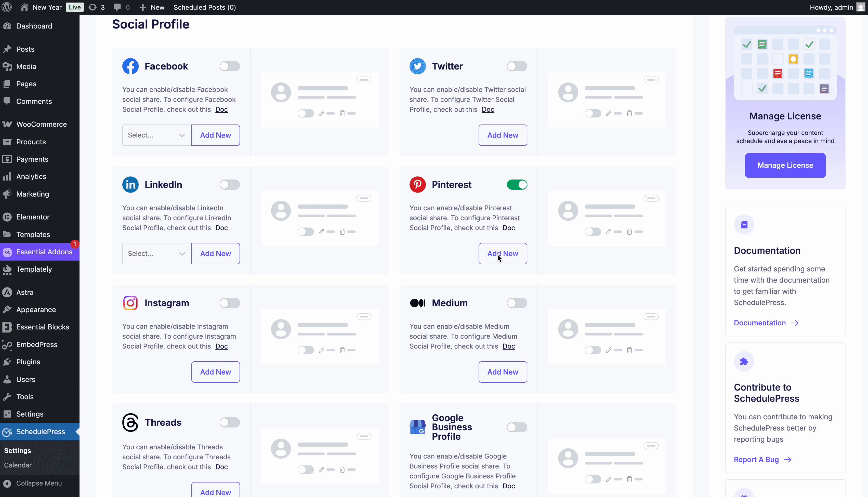The image size is (868, 497).
Task: Click the Threads logo icon
Action: [130, 423]
